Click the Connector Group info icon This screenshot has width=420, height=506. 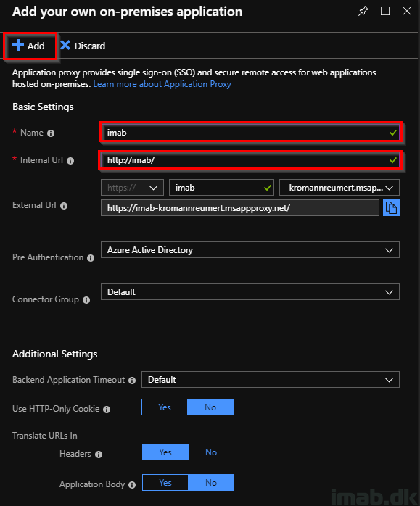point(86,300)
